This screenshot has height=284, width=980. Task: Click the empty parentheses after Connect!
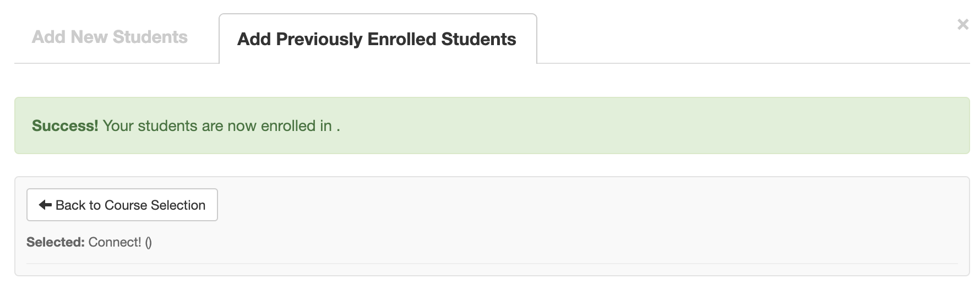click(149, 243)
